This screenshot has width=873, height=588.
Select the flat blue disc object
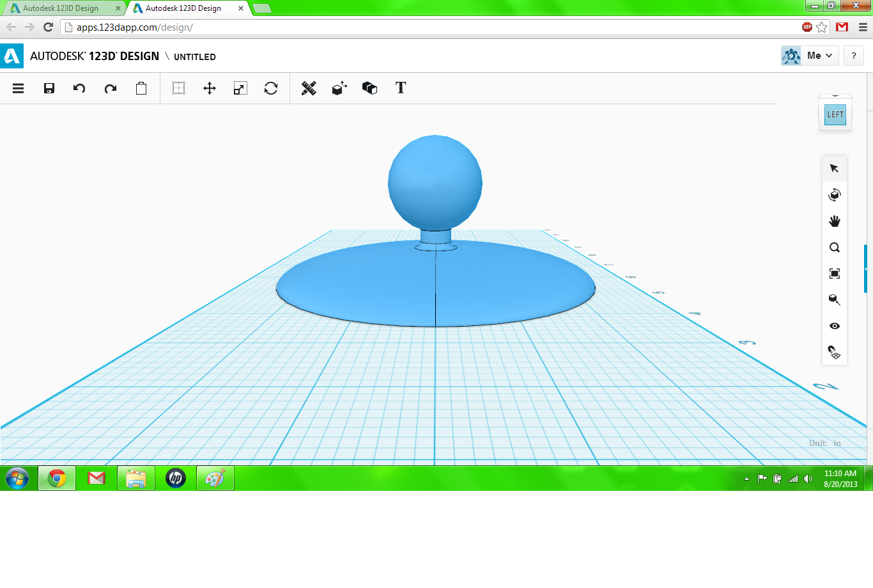(436, 284)
